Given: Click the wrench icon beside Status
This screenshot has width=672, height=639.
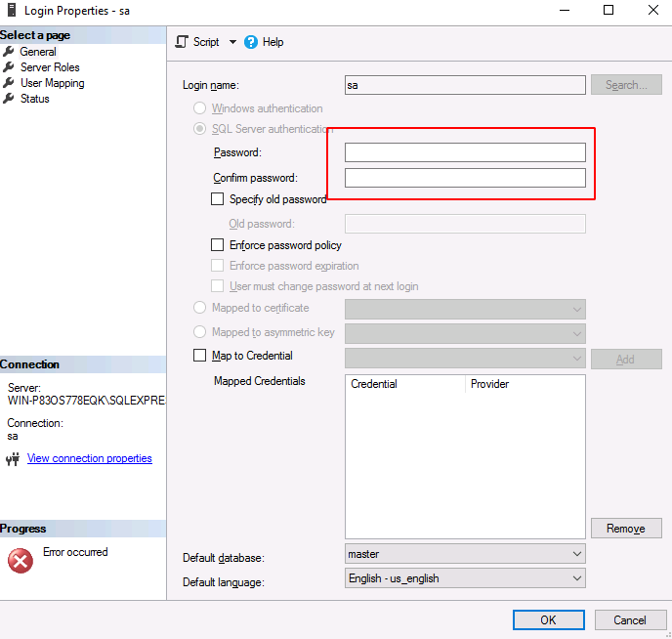Looking at the screenshot, I should click(x=8, y=99).
